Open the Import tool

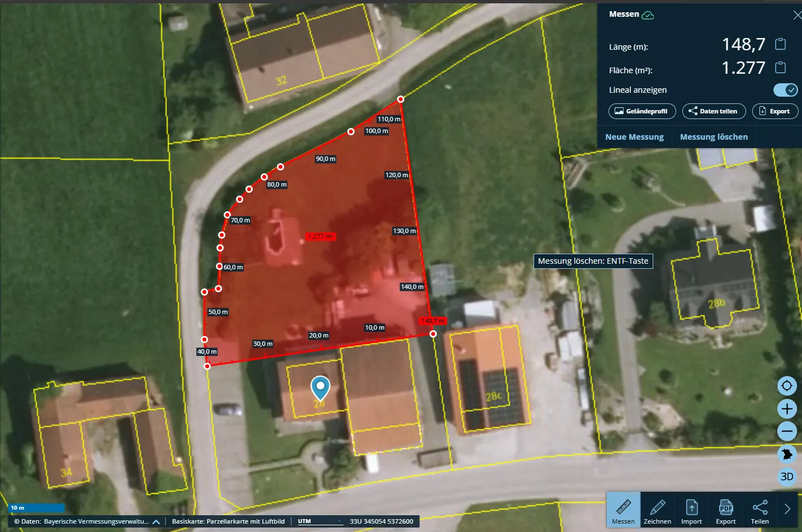click(x=691, y=511)
